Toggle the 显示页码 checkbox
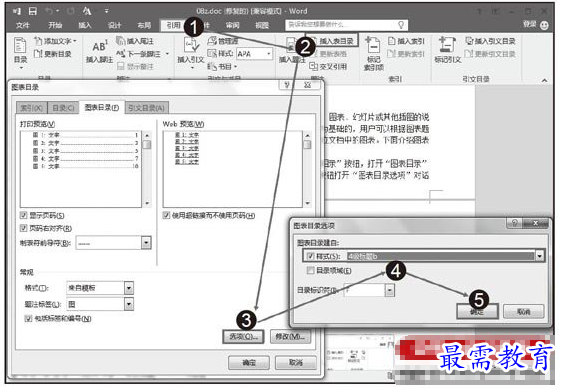This screenshot has height=389, width=561. coord(24,215)
